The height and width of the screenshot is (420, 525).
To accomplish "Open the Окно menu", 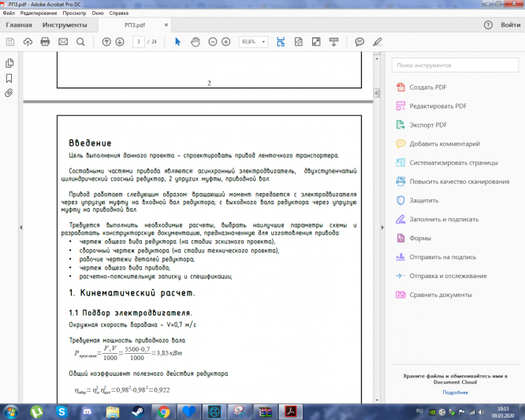I will coord(98,13).
